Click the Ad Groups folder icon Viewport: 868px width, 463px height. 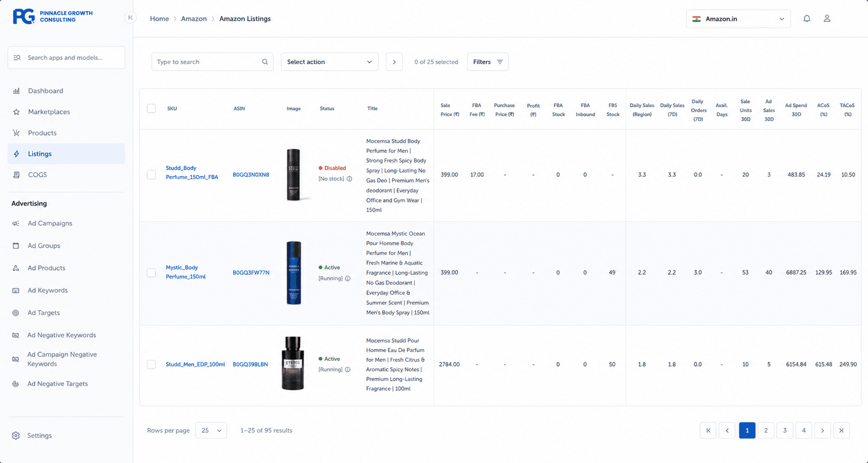tap(16, 246)
